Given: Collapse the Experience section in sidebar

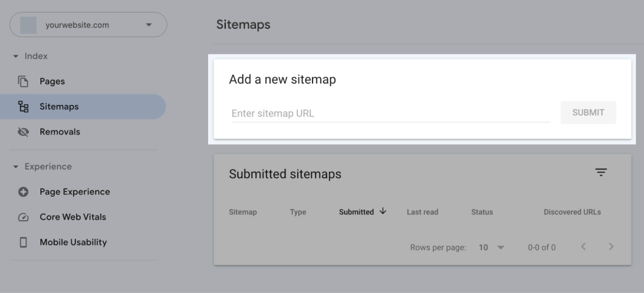Looking at the screenshot, I should [x=16, y=167].
